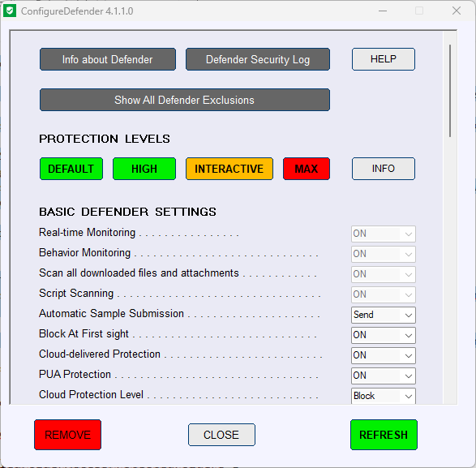Close the ConfigureDefender window with X

click(457, 11)
